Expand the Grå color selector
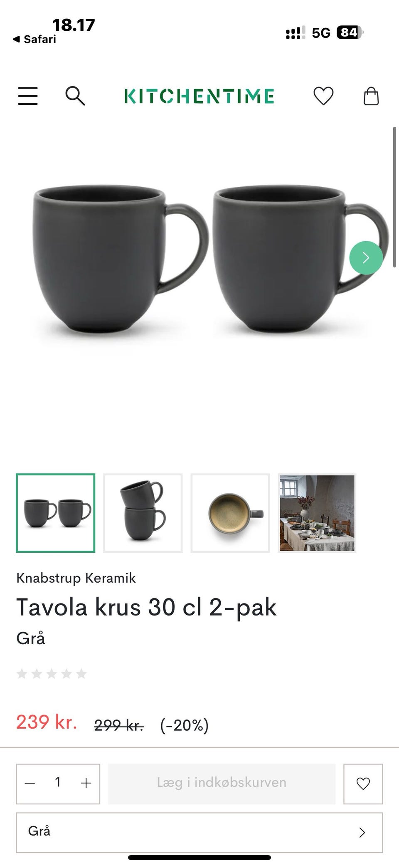 pos(199,832)
